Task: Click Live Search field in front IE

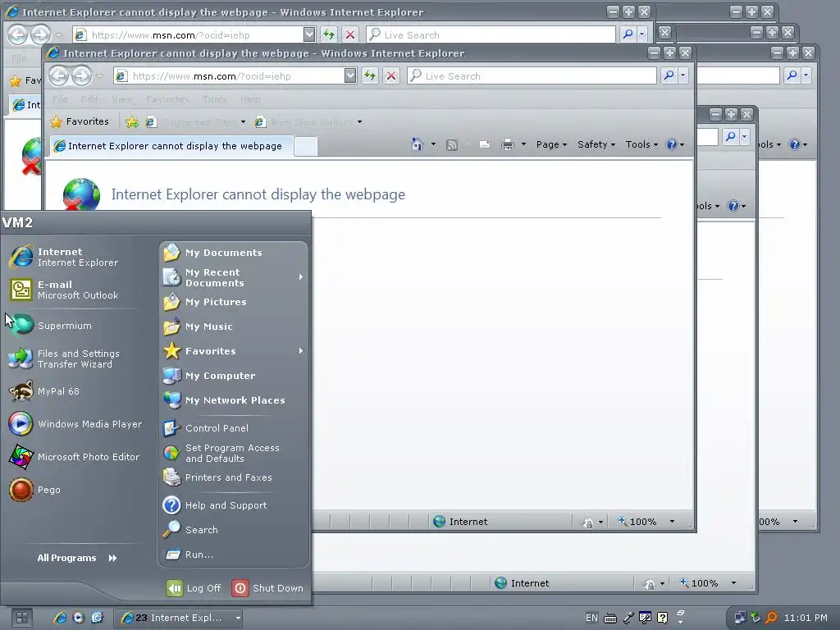Action: coord(532,76)
